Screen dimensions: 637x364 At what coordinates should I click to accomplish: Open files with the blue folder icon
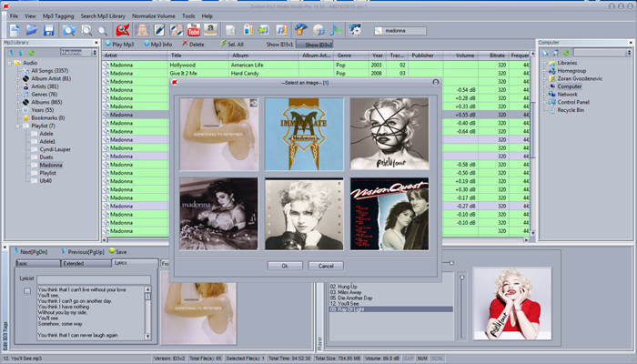tap(32, 30)
